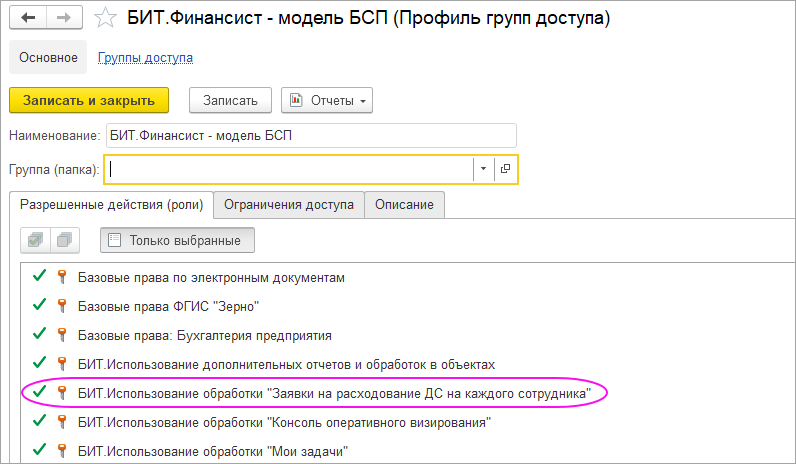Uncheck Базовые права по электронным документам
The height and width of the screenshot is (464, 796).
coord(39,276)
